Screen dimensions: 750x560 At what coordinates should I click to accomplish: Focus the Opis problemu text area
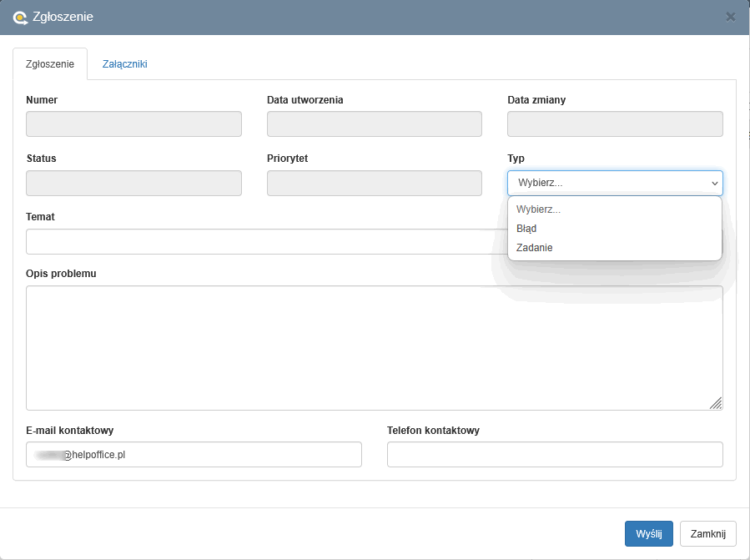click(374, 347)
